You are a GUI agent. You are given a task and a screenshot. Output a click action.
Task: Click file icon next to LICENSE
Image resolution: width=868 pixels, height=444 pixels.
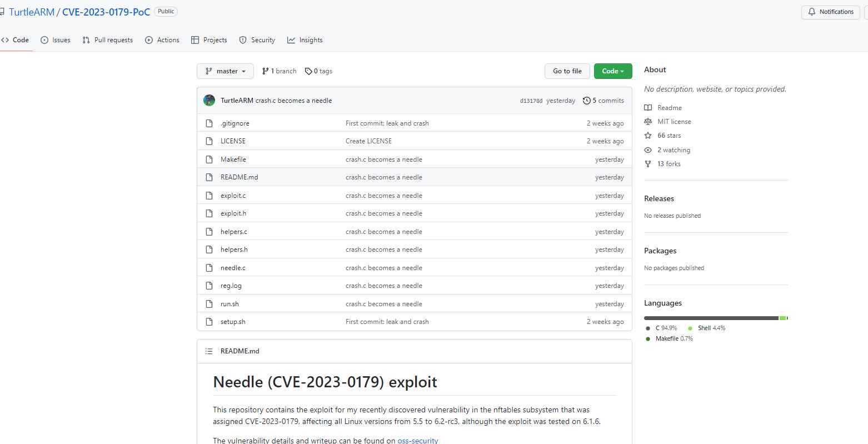(209, 141)
